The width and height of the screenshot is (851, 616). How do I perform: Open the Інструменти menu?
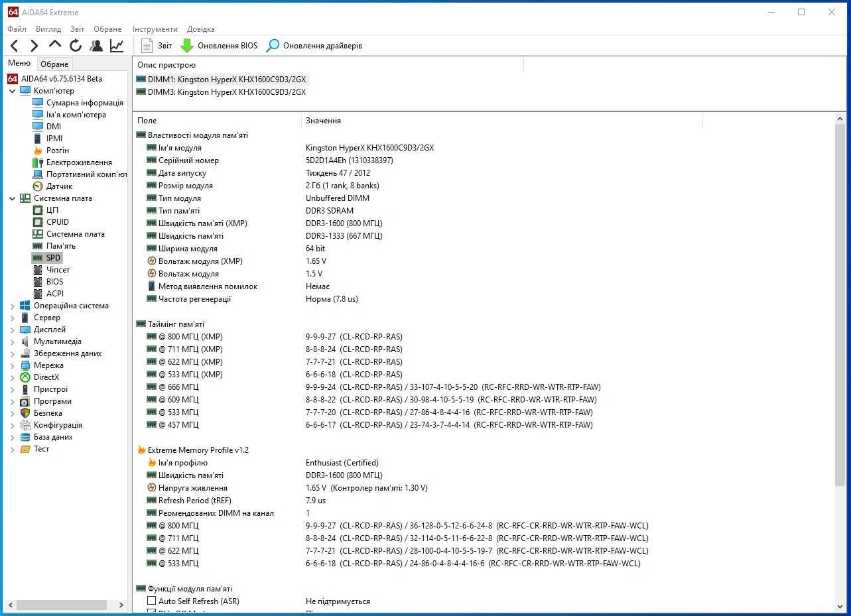tap(155, 29)
